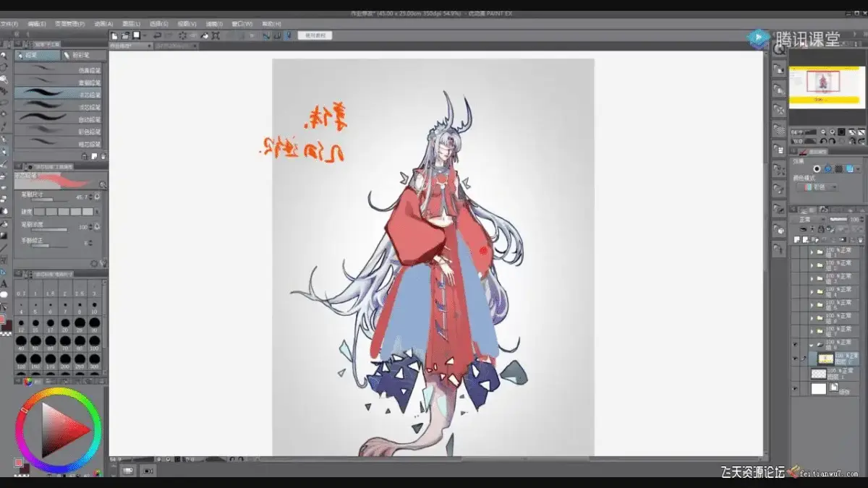Click the duplicate sub tool icon below the brush list
Screen dimensions: 868x488
[95, 156]
